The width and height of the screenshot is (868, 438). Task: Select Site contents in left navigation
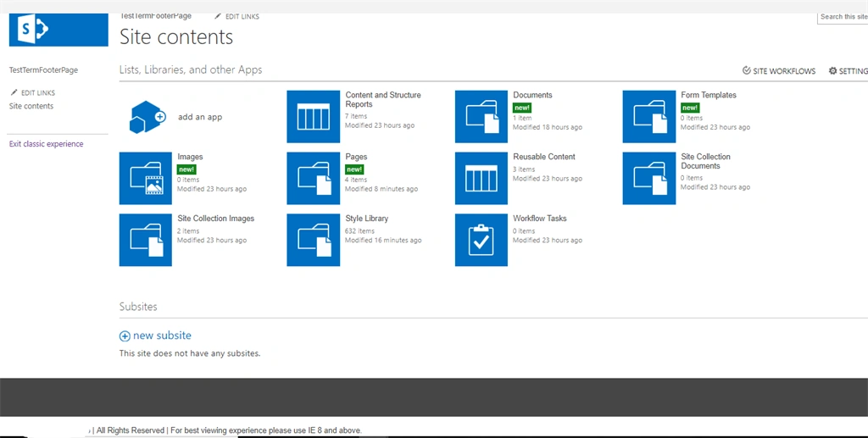pyautogui.click(x=31, y=106)
